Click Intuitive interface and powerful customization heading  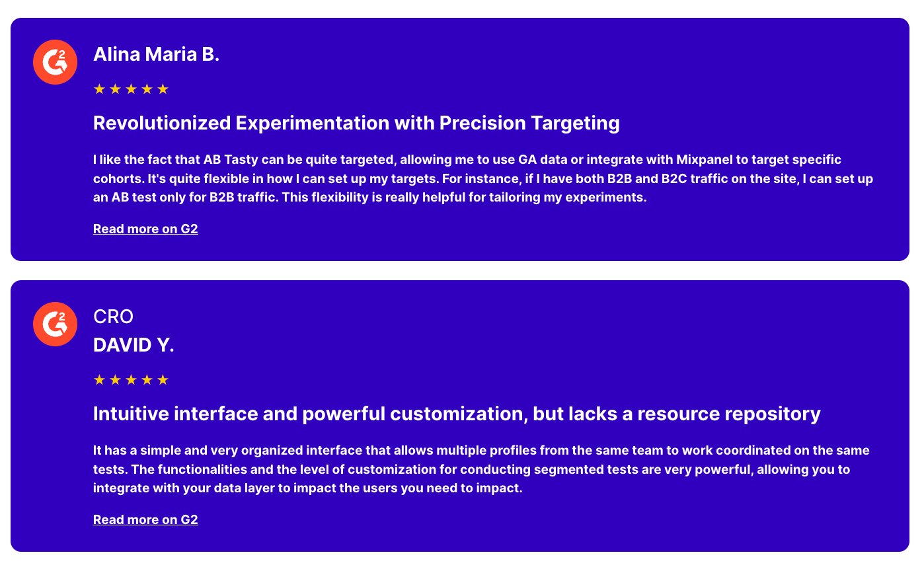click(x=457, y=414)
